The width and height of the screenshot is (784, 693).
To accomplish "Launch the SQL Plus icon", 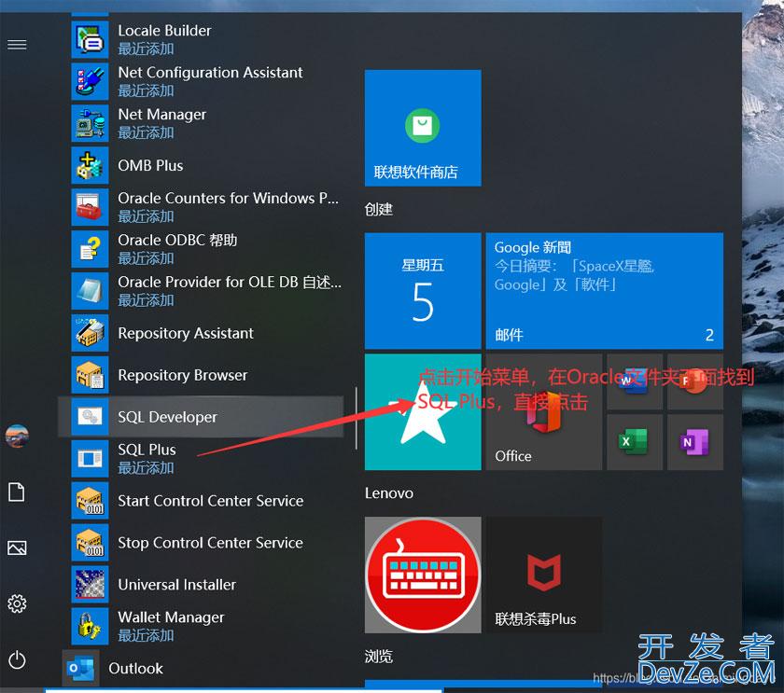I will pyautogui.click(x=90, y=459).
